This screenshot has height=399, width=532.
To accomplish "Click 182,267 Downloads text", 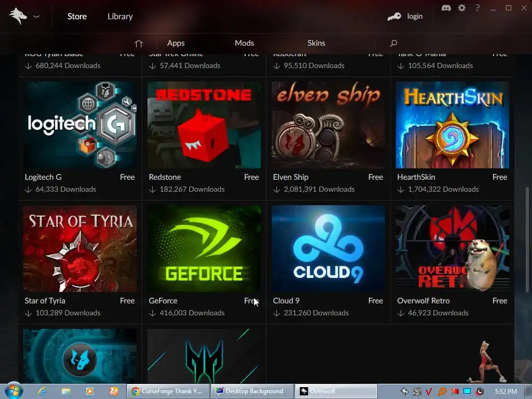I will [192, 189].
